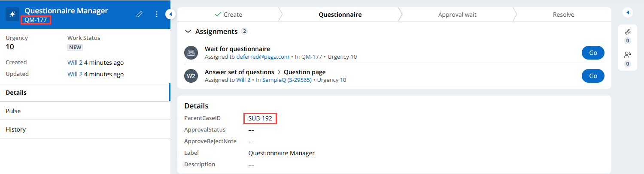Switch to the Pulse tab
The width and height of the screenshot is (644, 174).
pyautogui.click(x=13, y=111)
